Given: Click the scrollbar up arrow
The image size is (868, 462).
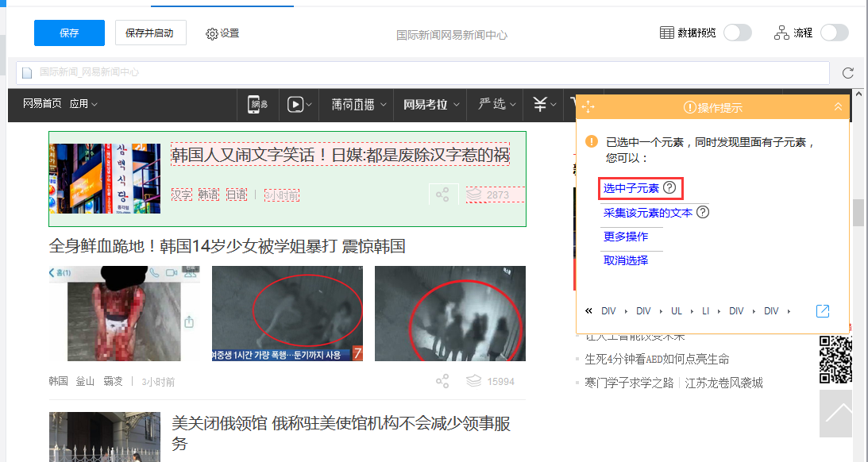Looking at the screenshot, I should [858, 94].
